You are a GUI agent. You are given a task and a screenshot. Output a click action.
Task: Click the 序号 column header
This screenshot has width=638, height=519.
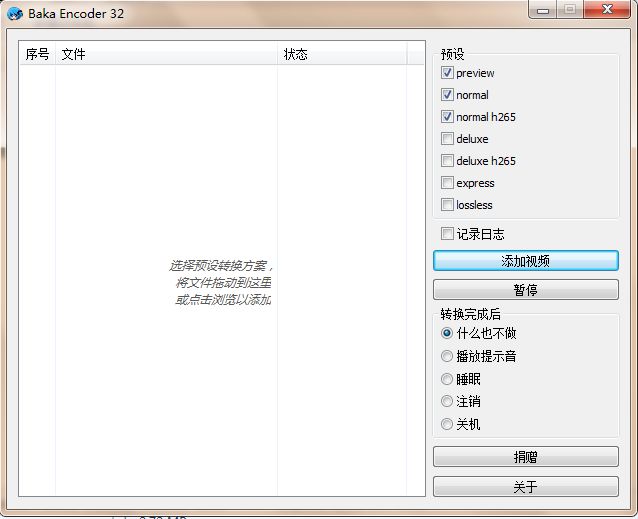pyautogui.click(x=37, y=54)
